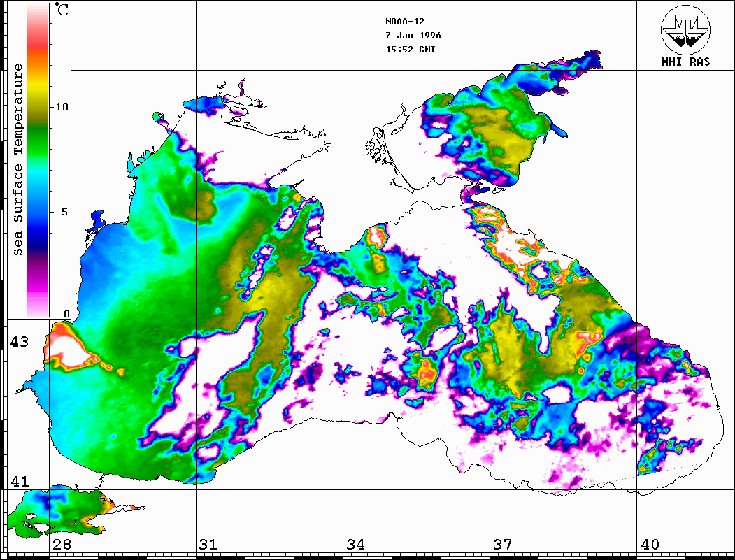The height and width of the screenshot is (560, 735).
Task: Click the "NOAA-12" satellite label
Action: click(404, 22)
